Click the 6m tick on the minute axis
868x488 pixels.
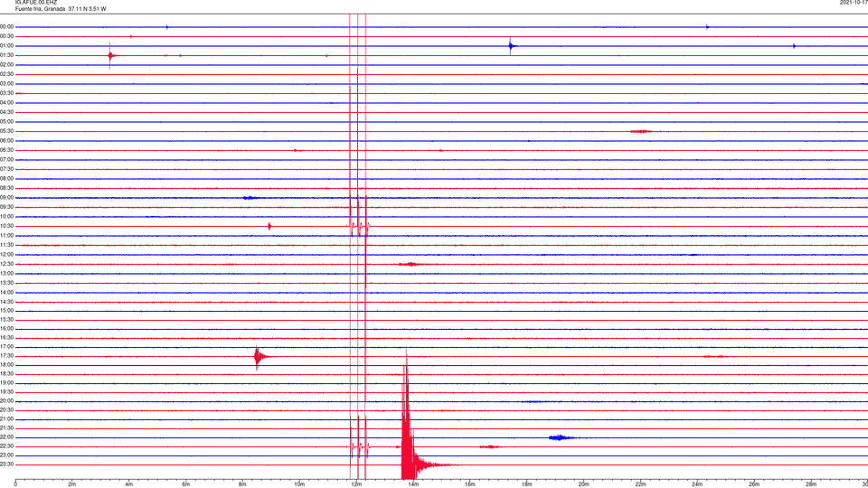(x=185, y=484)
